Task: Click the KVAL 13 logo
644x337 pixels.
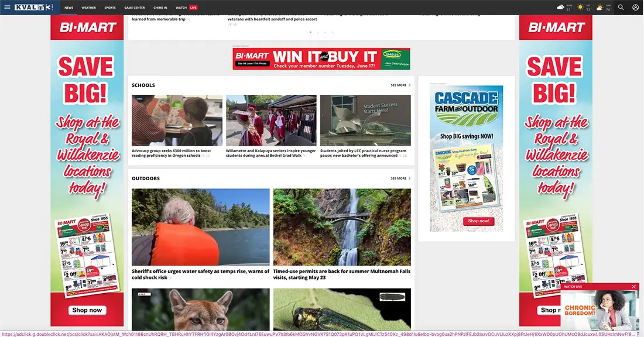Action: click(34, 8)
